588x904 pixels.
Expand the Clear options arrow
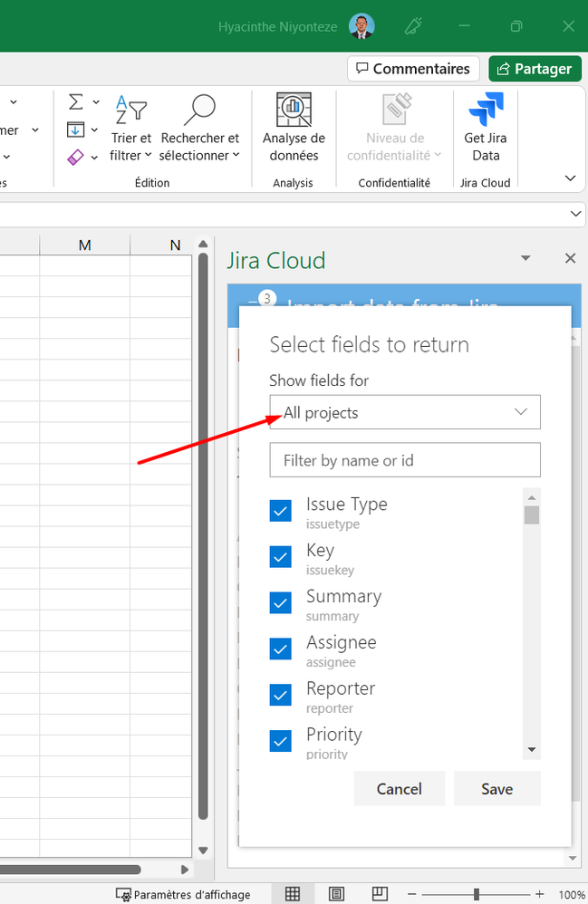click(x=94, y=157)
